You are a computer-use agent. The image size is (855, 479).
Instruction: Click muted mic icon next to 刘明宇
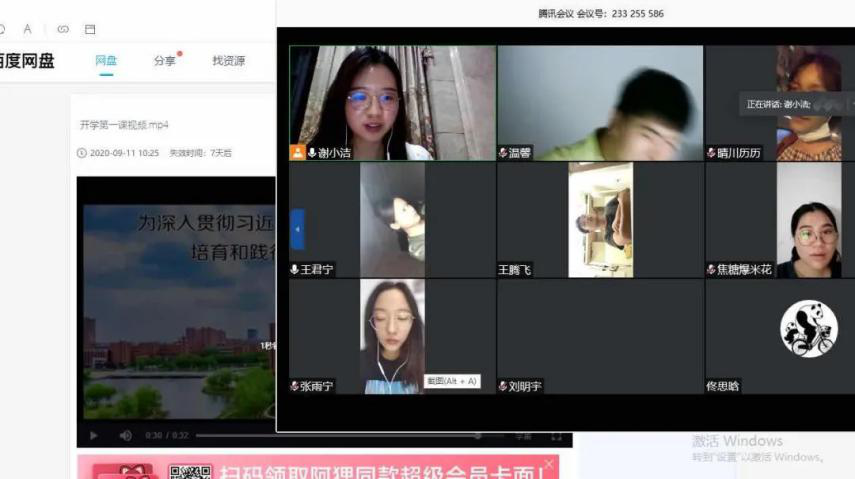tap(503, 386)
